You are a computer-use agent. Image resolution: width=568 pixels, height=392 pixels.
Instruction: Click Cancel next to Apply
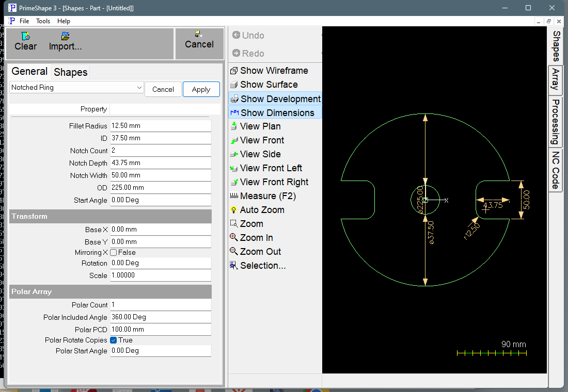point(163,89)
